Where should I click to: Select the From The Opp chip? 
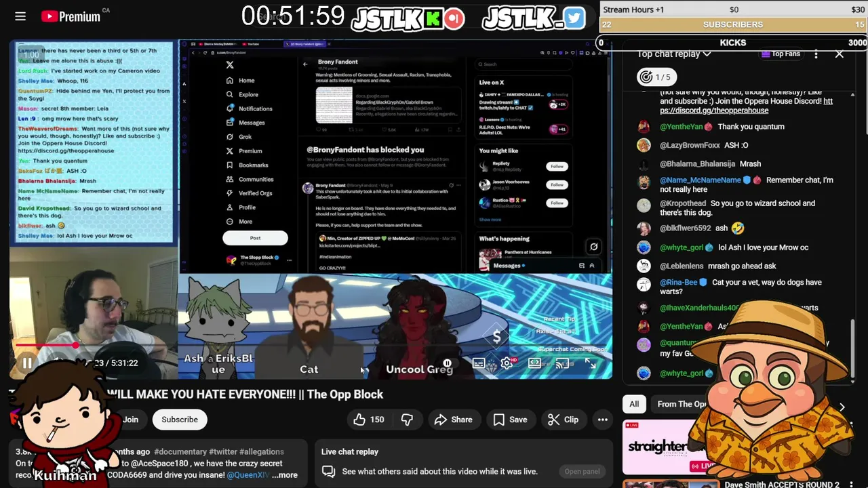[682, 404]
